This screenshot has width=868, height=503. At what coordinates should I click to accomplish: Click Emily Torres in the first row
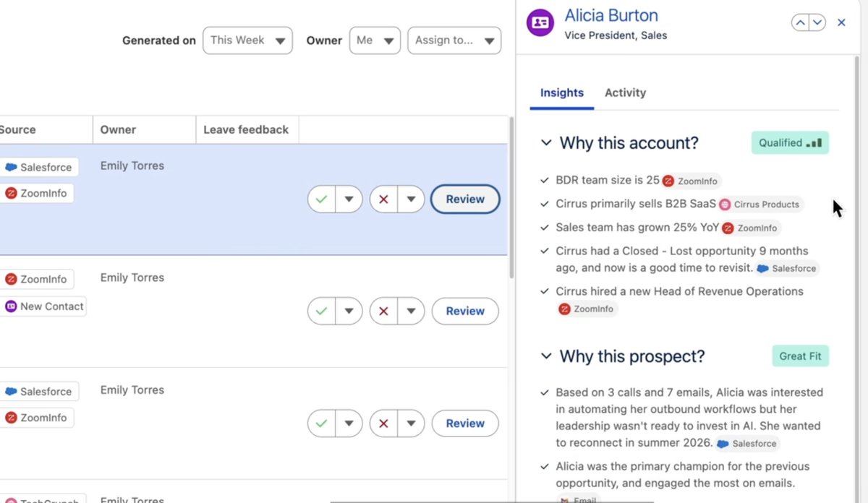(132, 165)
